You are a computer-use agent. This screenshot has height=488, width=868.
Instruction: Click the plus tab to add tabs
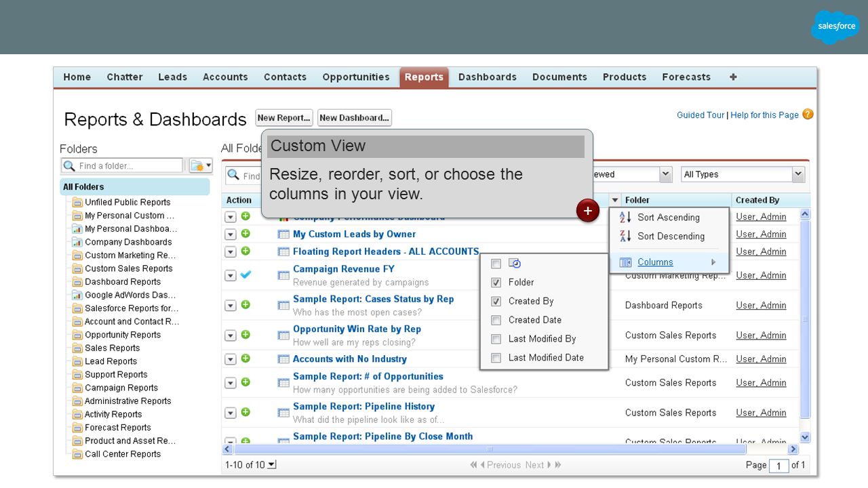tap(733, 77)
